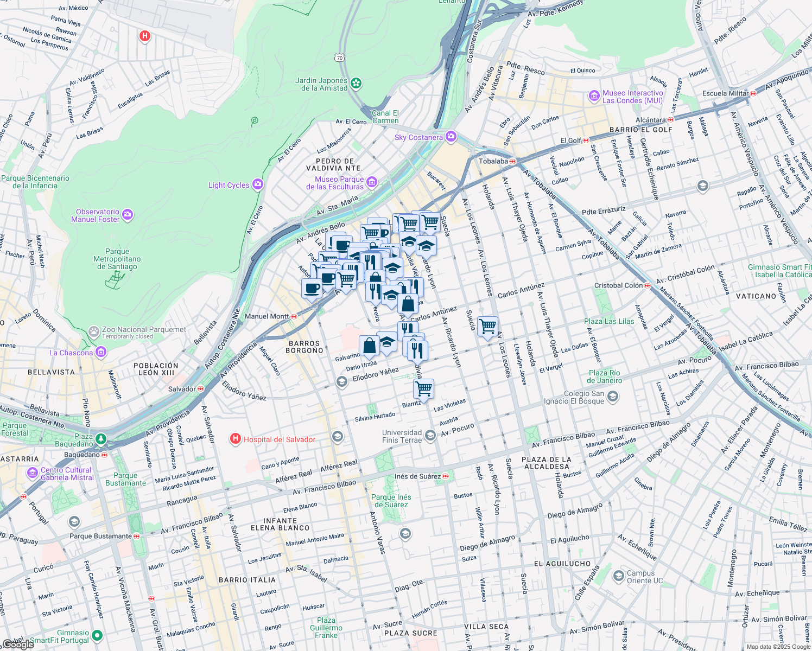The image size is (812, 651).
Task: Click the BARRIO ITALIA neighborhood label
Action: [248, 580]
